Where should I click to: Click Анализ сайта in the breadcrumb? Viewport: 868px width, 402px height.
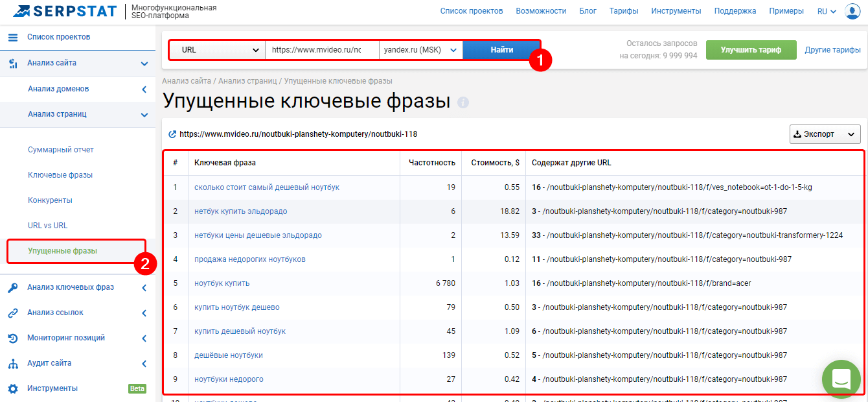pos(187,81)
